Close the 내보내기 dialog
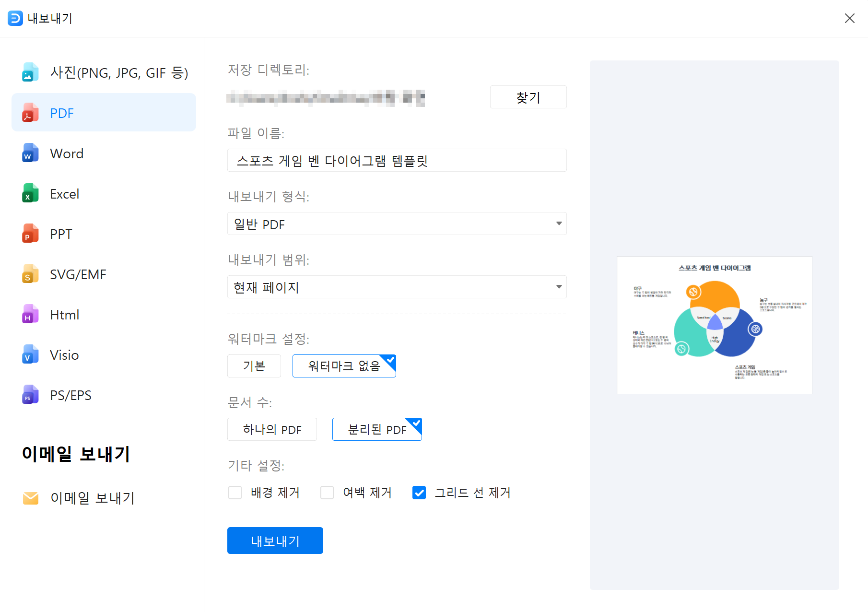 [849, 18]
